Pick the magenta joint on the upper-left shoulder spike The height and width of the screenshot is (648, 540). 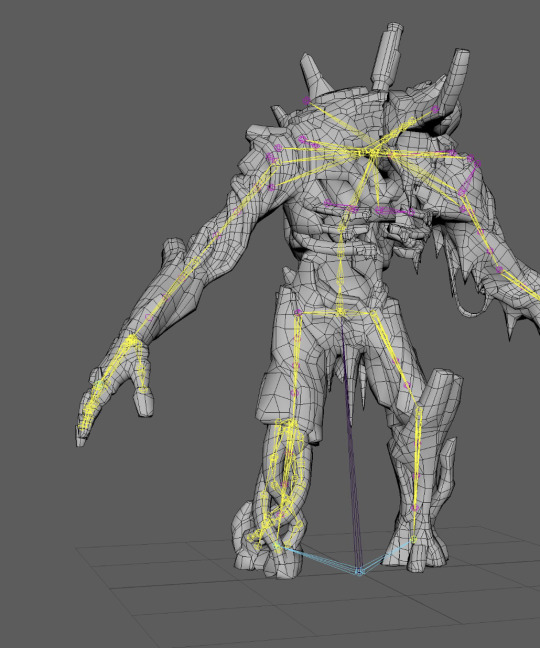[306, 100]
